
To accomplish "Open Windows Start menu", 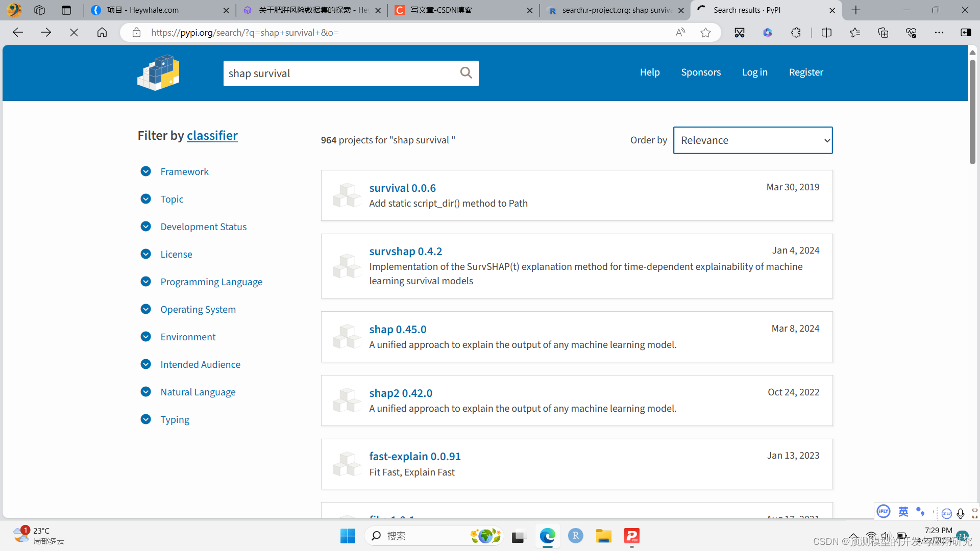I will tap(348, 536).
